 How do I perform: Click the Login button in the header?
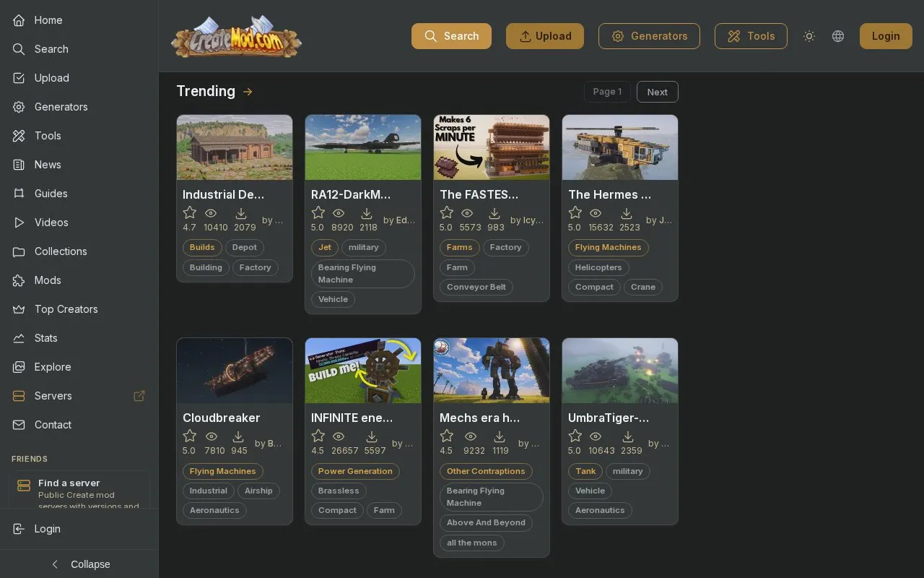(x=886, y=36)
